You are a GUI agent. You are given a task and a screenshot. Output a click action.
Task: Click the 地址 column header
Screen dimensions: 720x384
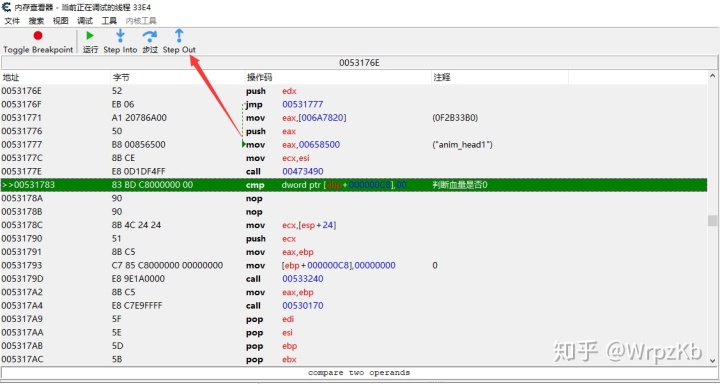56,77
